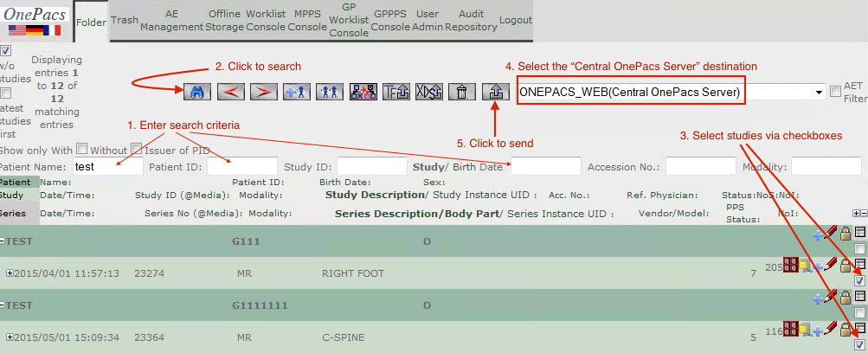Open the AE Management tab
This screenshot has width=868, height=353.
point(171,20)
